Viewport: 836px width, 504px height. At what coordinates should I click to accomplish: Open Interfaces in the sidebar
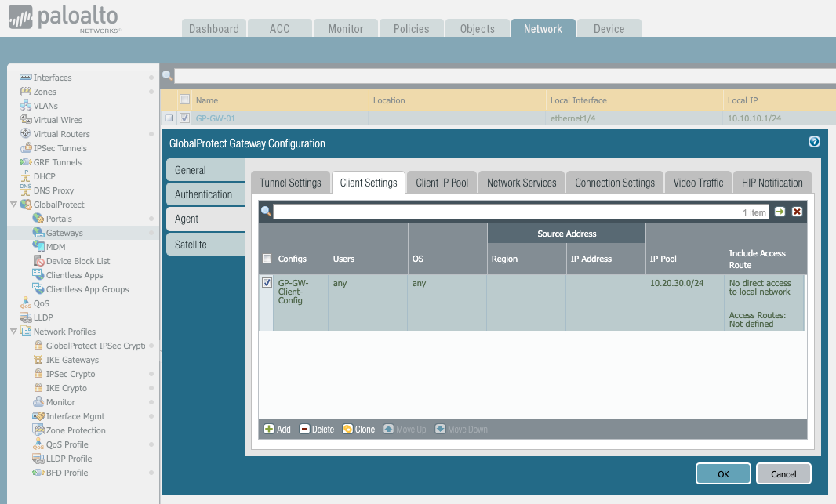coord(52,78)
